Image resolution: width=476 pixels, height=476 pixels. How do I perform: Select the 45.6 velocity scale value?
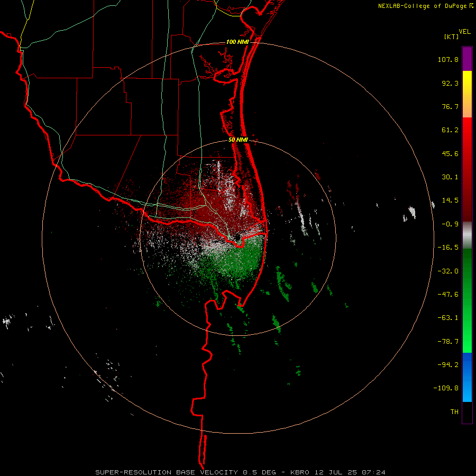[x=450, y=153]
